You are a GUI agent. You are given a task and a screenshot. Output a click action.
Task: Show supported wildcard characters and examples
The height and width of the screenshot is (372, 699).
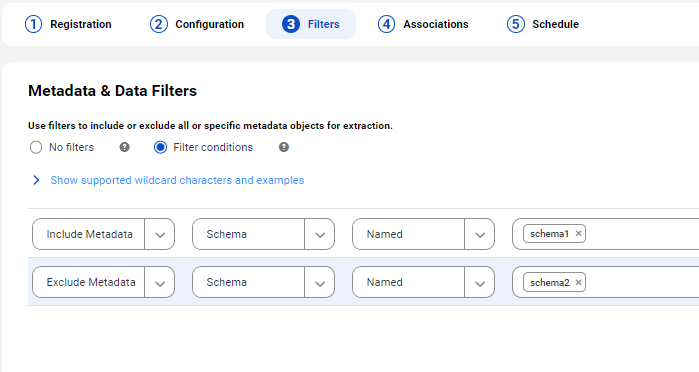point(177,180)
